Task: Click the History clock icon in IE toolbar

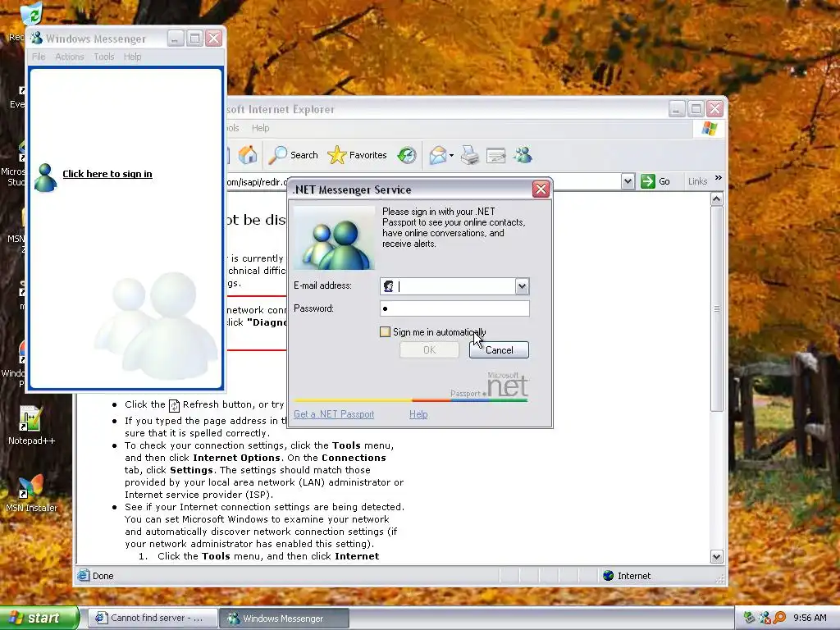Action: coord(407,155)
